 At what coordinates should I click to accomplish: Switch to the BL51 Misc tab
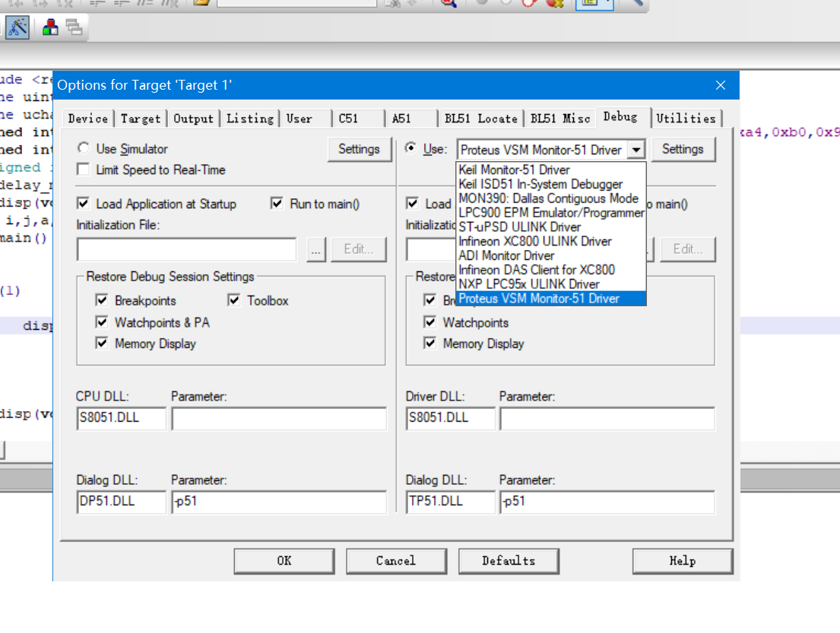click(560, 119)
